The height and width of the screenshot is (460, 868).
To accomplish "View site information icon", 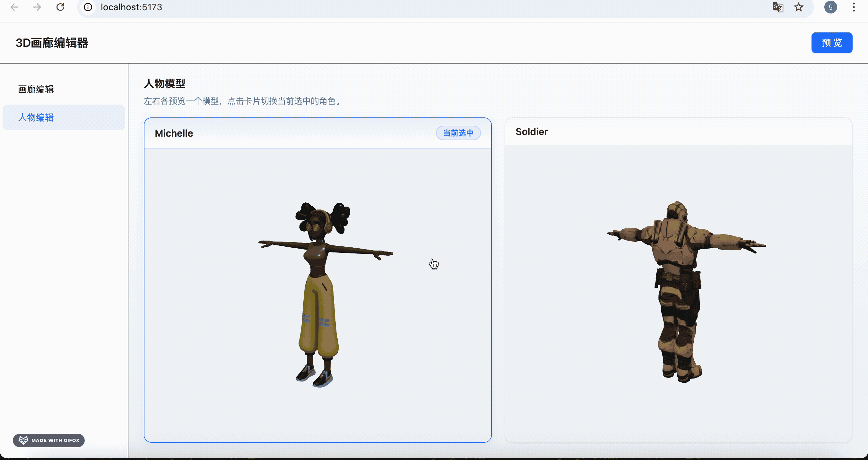I will pos(88,7).
